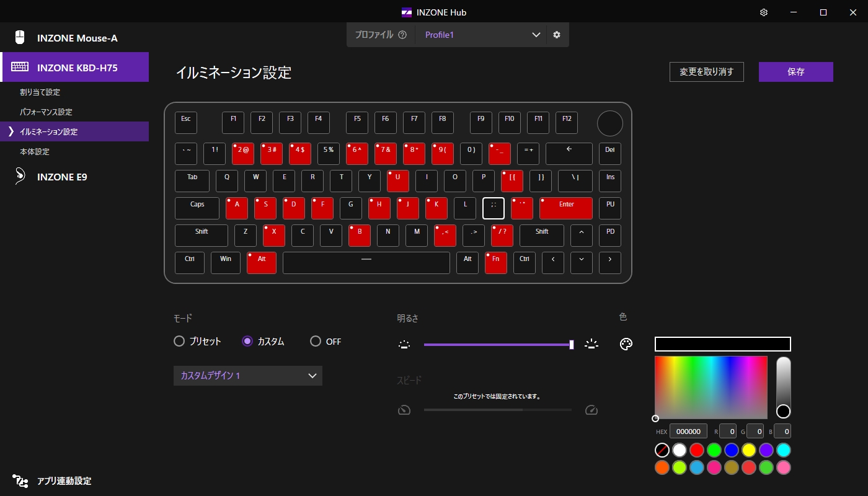Screen dimensions: 868x496
Task: Choose the purple color swatch
Action: [766, 450]
